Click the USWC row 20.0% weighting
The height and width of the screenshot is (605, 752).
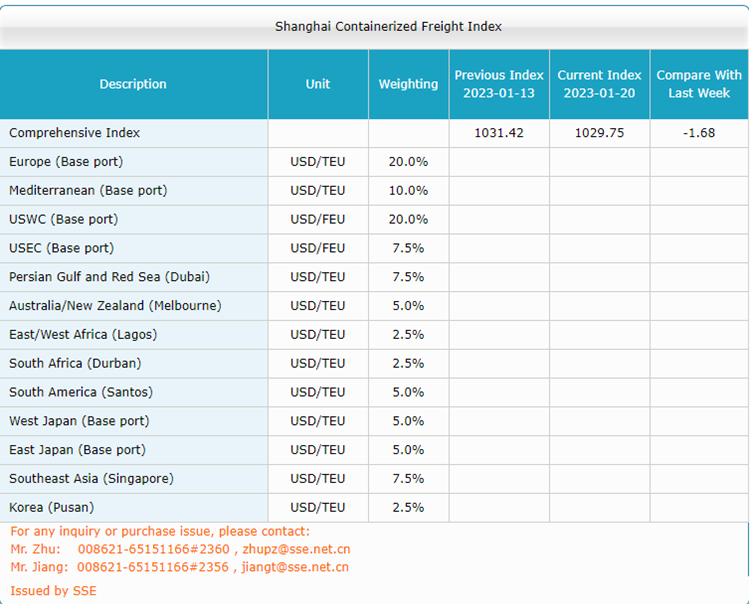pos(408,219)
